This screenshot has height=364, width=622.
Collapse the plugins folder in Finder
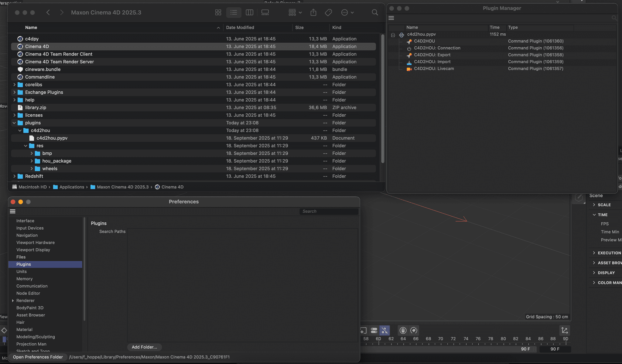click(x=14, y=123)
